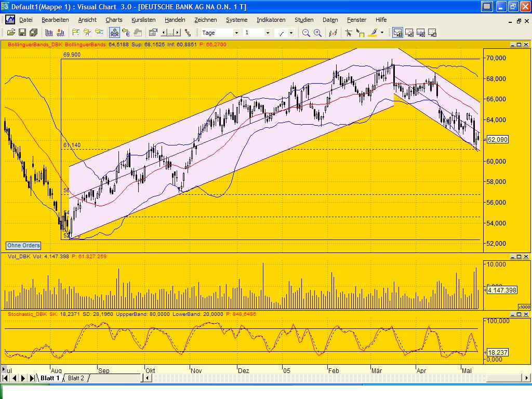
Task: Click the second folder-list toolbar icon
Action: (87, 33)
